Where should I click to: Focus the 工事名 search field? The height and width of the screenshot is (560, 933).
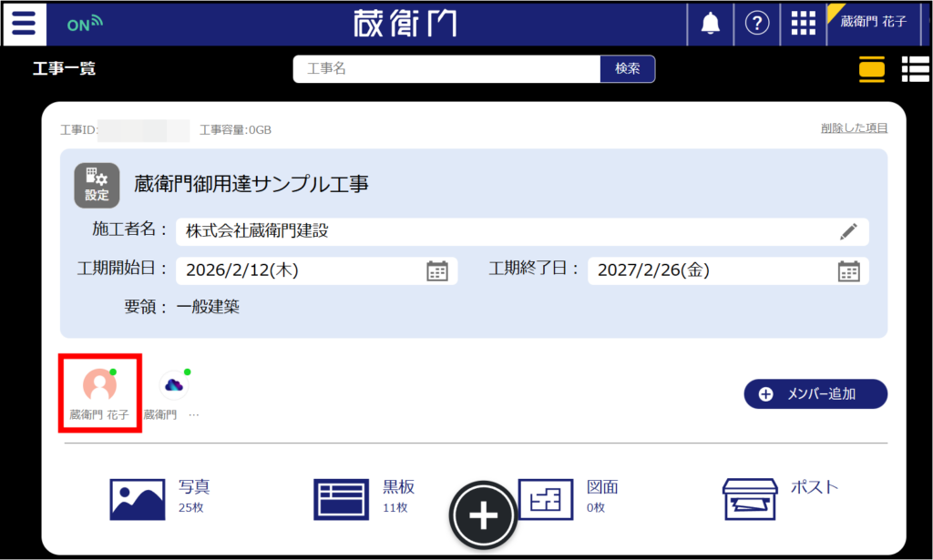click(446, 69)
